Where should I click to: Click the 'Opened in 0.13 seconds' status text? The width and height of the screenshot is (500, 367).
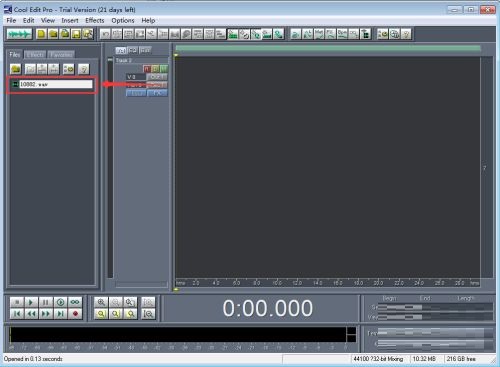pyautogui.click(x=33, y=359)
